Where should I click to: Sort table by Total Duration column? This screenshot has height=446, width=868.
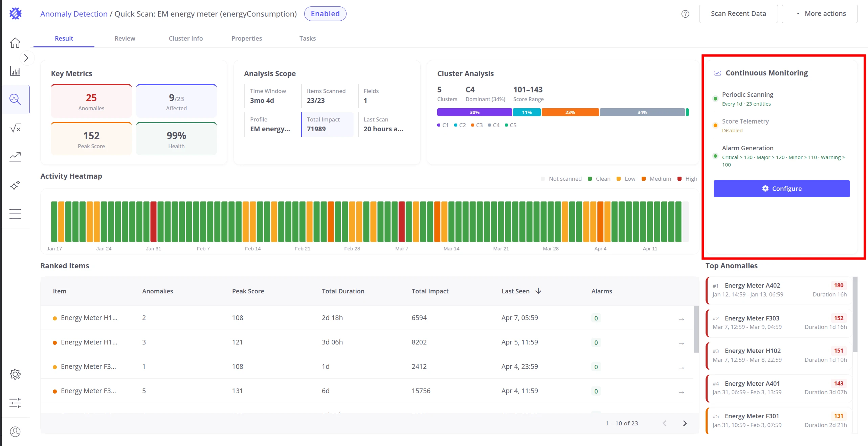(x=343, y=291)
